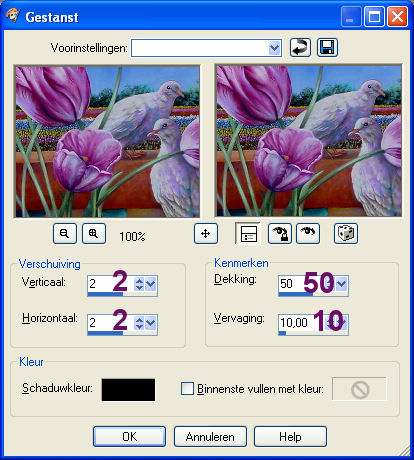Click the Help button

(x=290, y=436)
